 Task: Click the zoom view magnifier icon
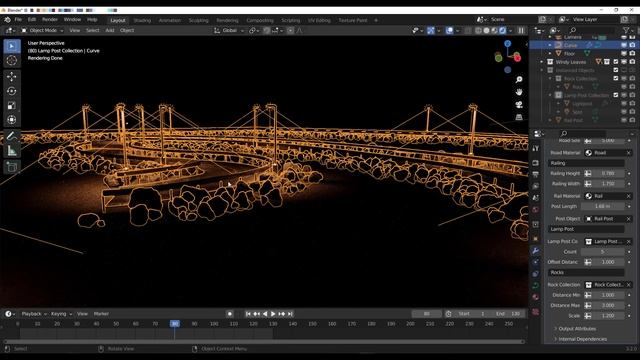pyautogui.click(x=519, y=79)
